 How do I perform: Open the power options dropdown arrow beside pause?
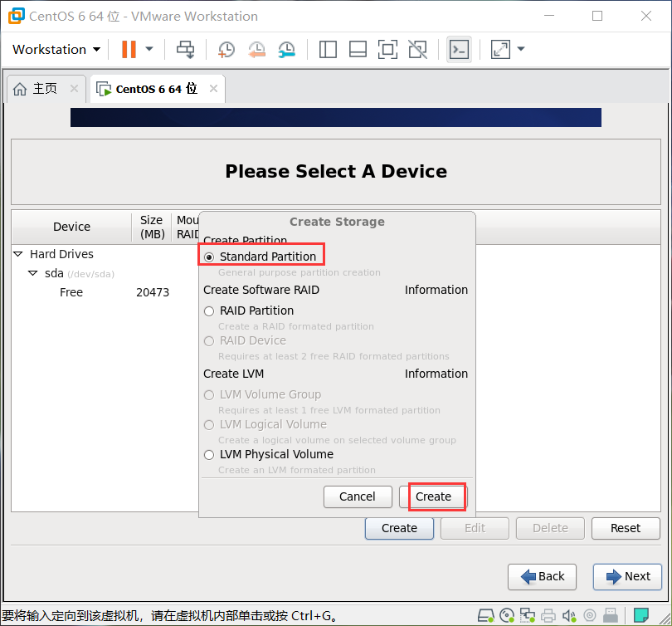coord(149,49)
